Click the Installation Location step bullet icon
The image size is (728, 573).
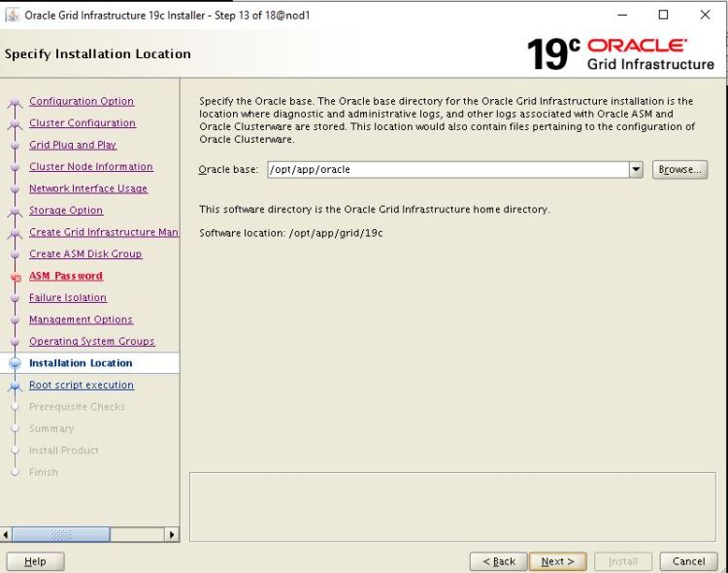point(15,363)
